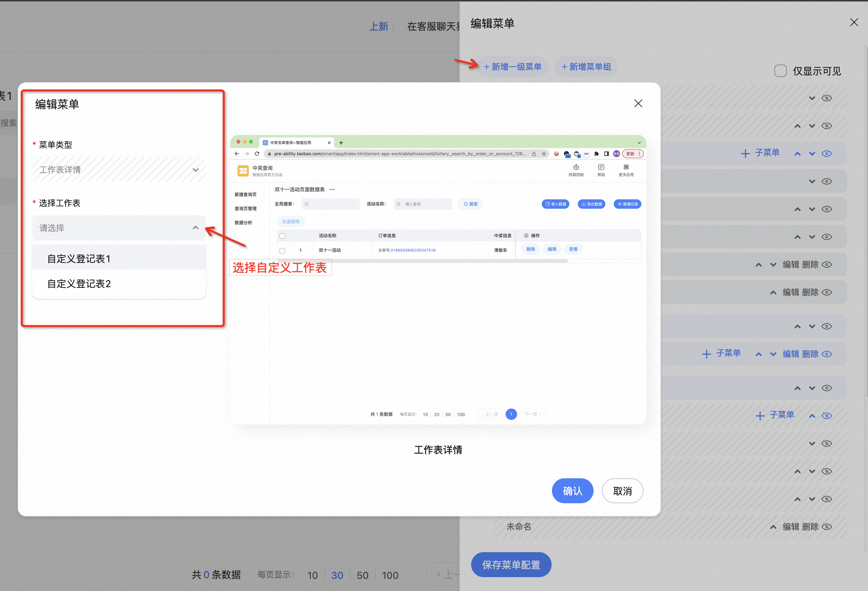This screenshot has width=868, height=591.
Task: Add 子菜单 on row with 编辑 删除
Action: 721,353
